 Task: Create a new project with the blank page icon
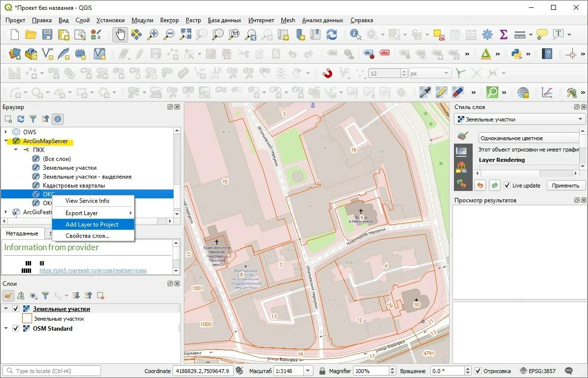click(x=15, y=35)
